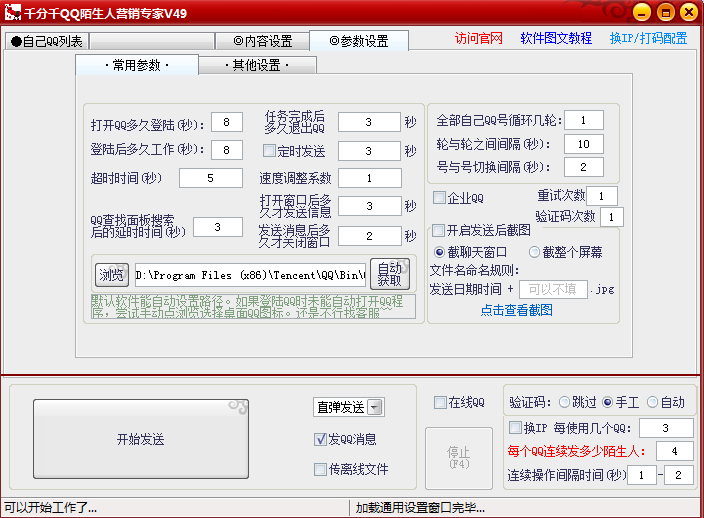The height and width of the screenshot is (518, 704).
Task: Click the 重试次数 field
Action: point(602,196)
